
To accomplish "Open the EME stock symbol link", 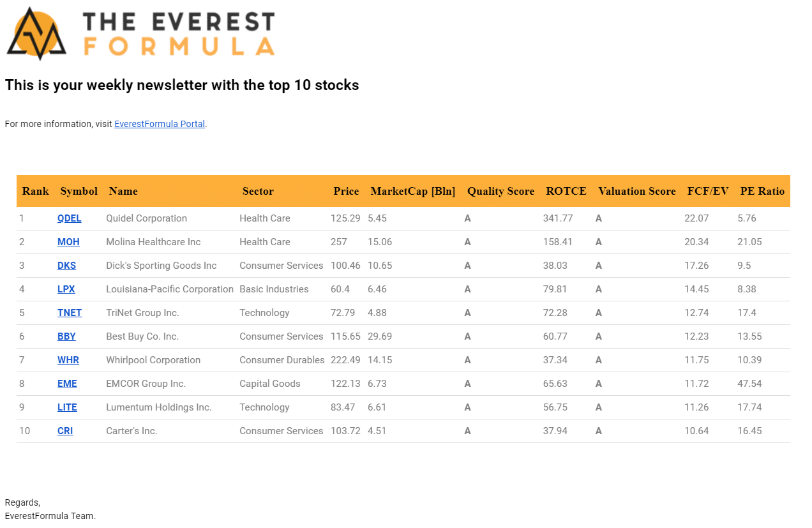I will coord(67,384).
